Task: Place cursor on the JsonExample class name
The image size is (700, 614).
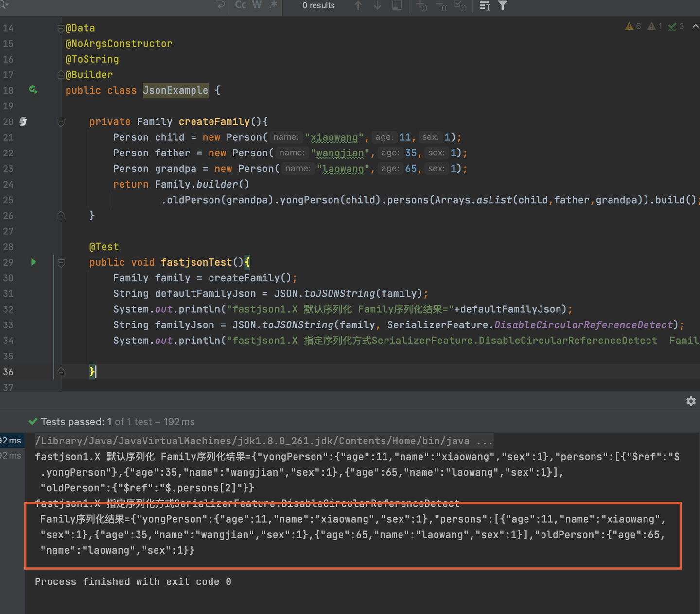Action: [175, 90]
